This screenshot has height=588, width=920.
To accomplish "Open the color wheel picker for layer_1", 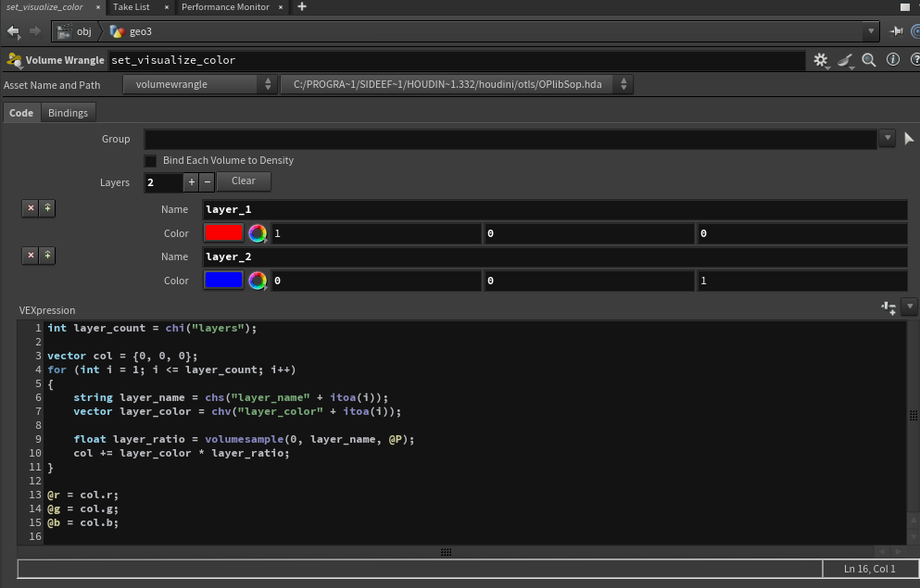I will click(x=258, y=233).
